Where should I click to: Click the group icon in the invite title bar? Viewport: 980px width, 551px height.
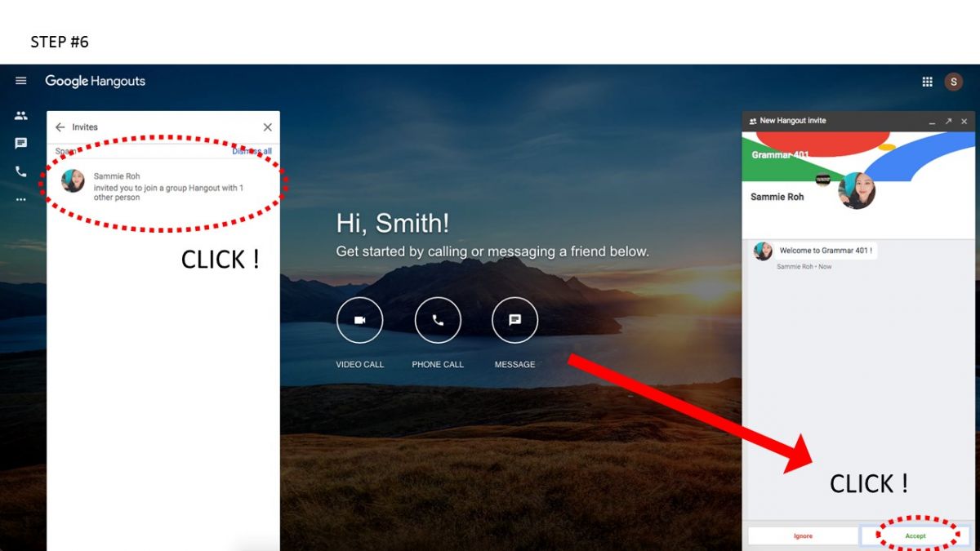click(x=753, y=121)
